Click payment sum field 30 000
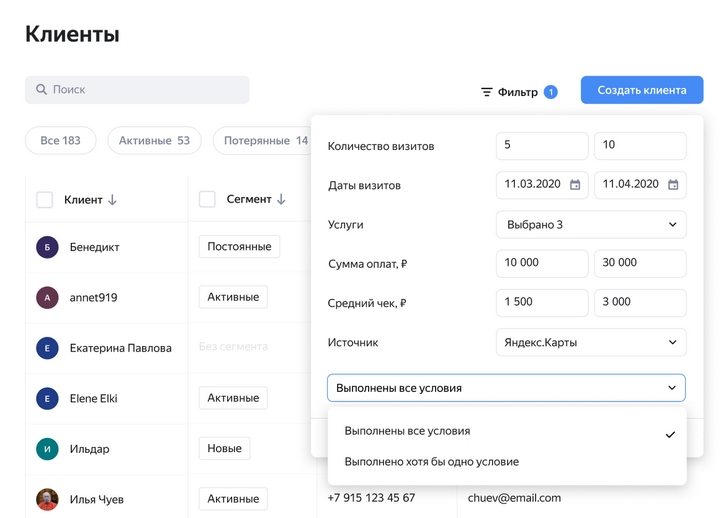 (640, 263)
